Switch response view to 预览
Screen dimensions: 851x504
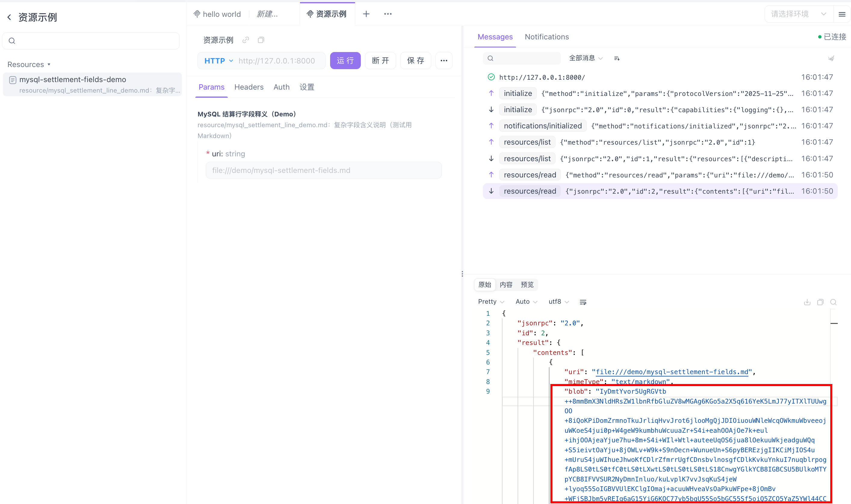tap(527, 284)
